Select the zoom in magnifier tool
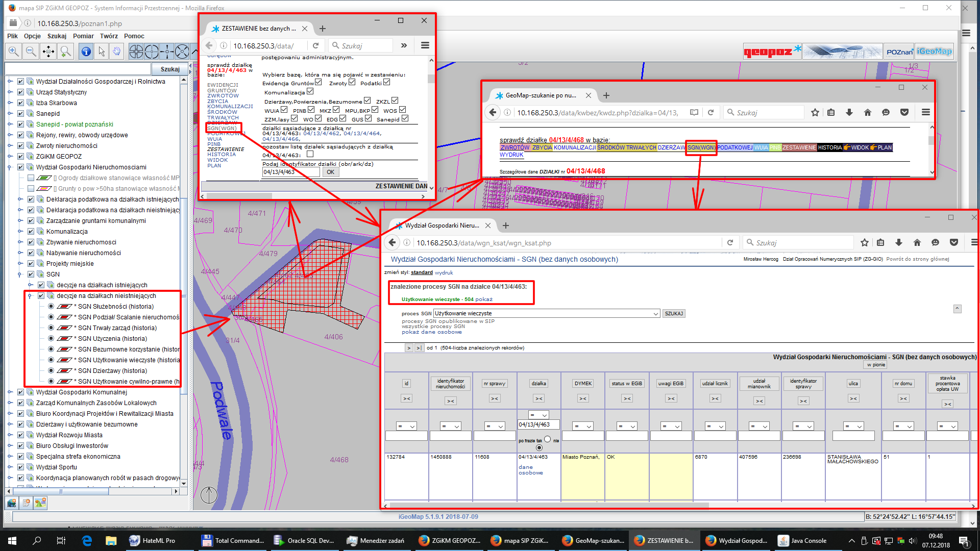 point(14,52)
